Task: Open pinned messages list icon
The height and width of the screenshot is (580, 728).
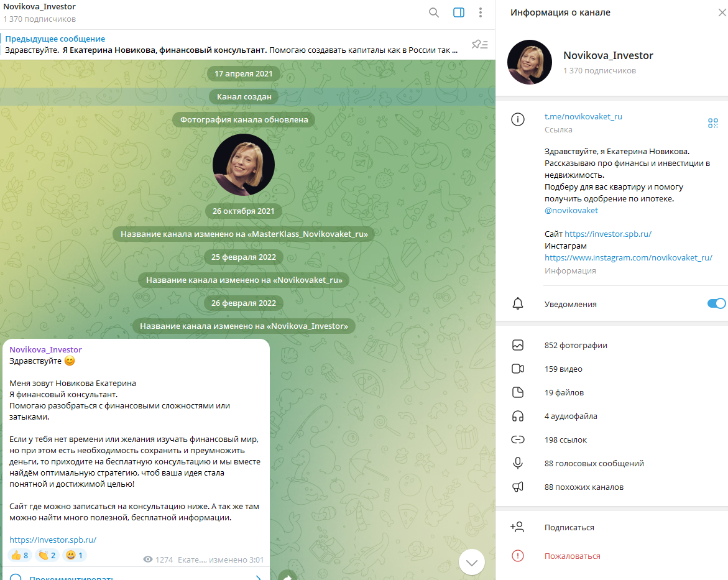Action: (479, 45)
